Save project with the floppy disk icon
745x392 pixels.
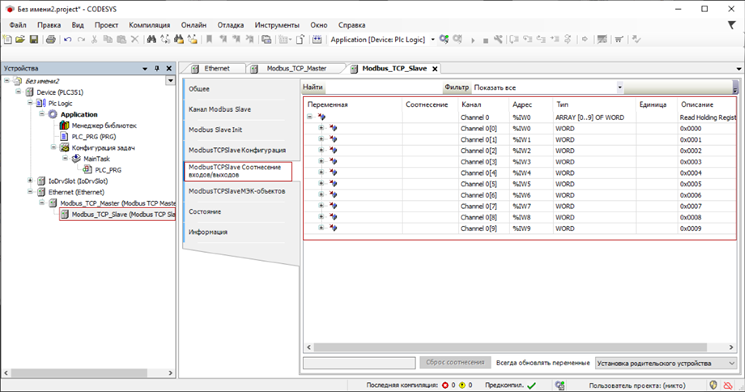tap(34, 39)
